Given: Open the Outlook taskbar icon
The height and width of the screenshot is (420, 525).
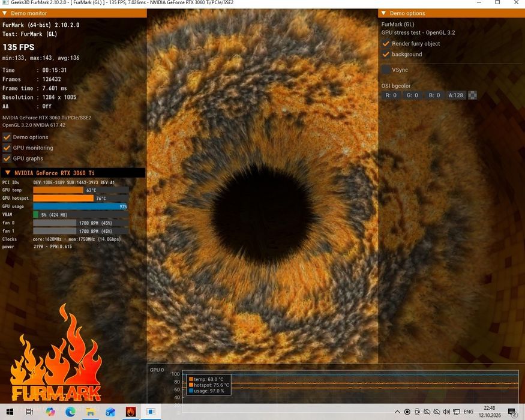Looking at the screenshot, I should (x=110, y=412).
